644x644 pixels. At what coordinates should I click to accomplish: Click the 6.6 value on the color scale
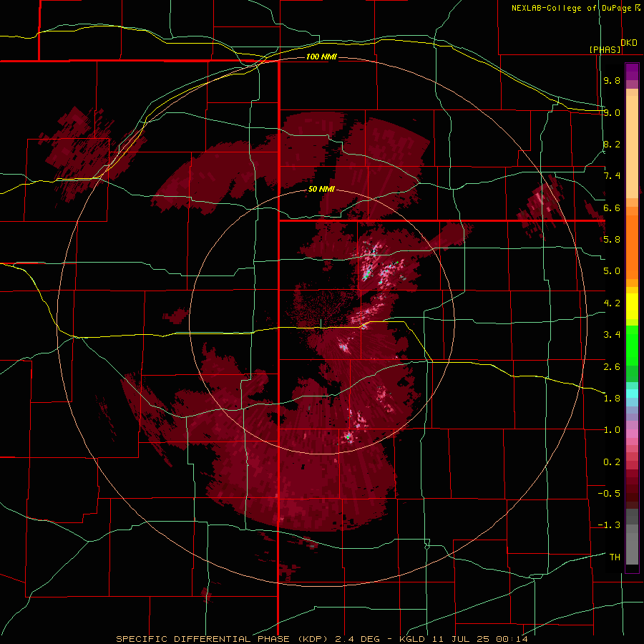[612, 208]
